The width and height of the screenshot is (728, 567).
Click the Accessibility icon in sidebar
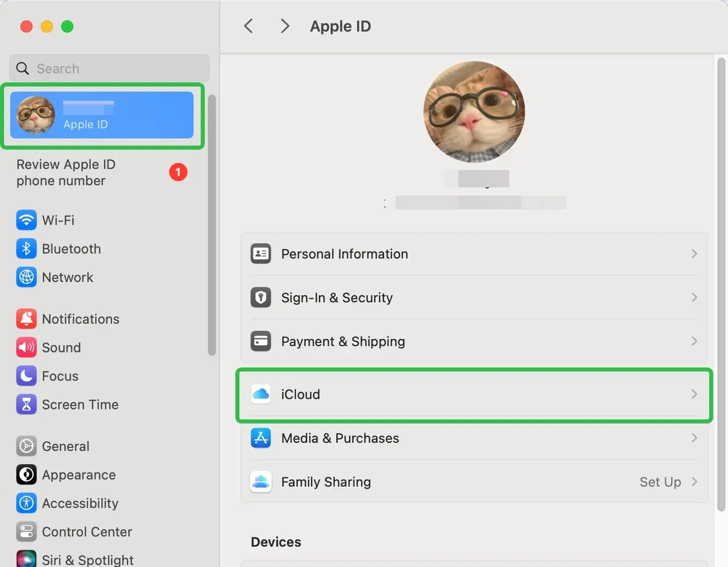[x=26, y=503]
